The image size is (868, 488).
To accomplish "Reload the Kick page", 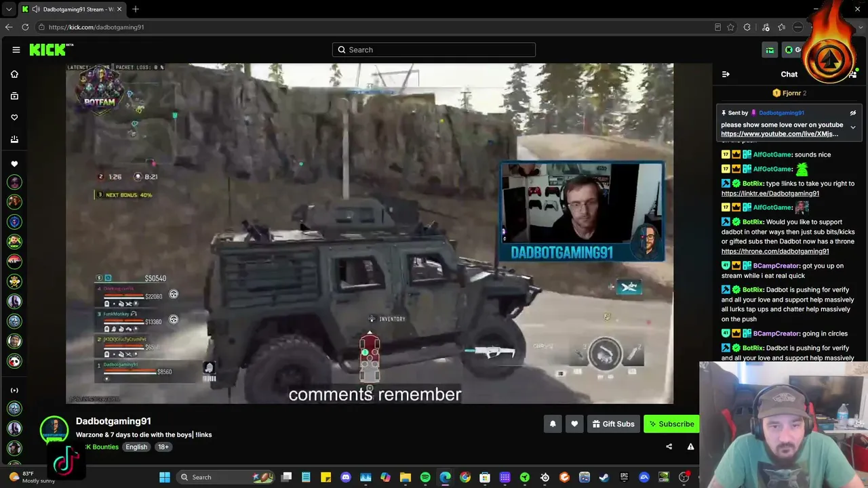I will (25, 27).
